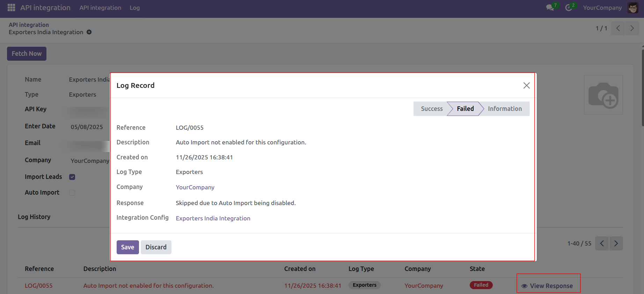Click the Log Type value Exporters in dialog

point(189,172)
